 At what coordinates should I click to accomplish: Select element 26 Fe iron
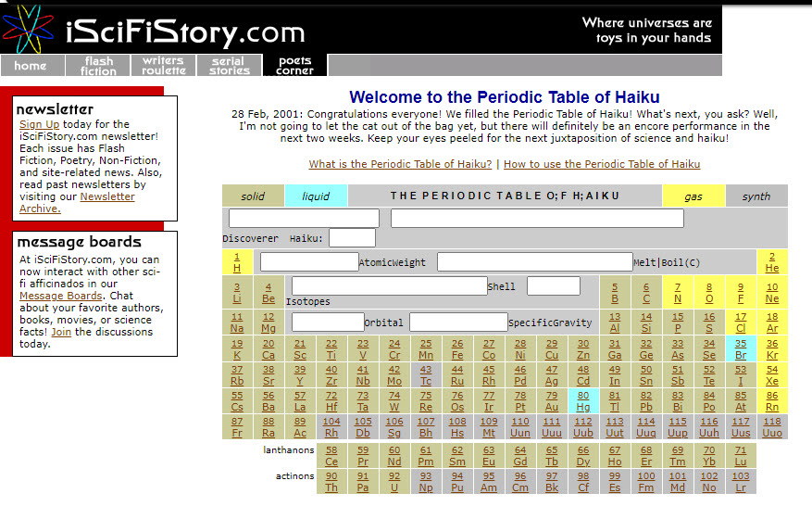457,349
